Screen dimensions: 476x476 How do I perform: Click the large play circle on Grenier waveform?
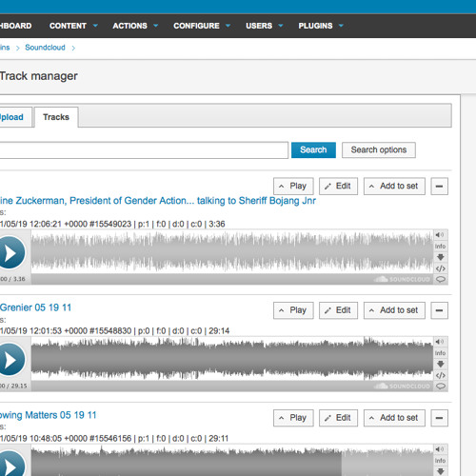(10, 360)
